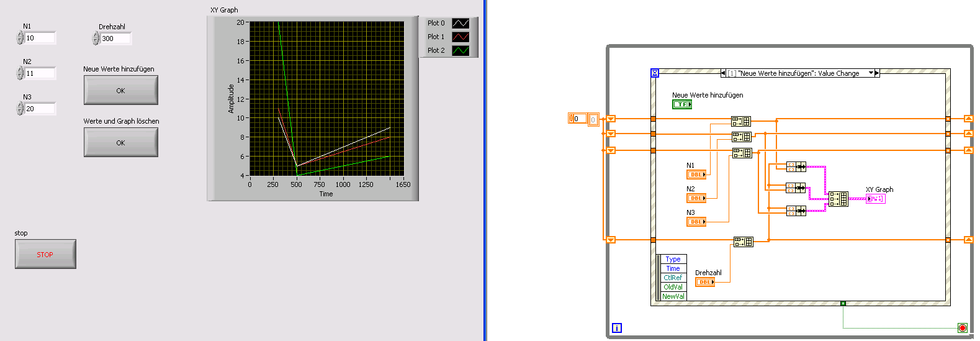Select the N2 DBL terminal in diagram
980x341 pixels.
696,198
